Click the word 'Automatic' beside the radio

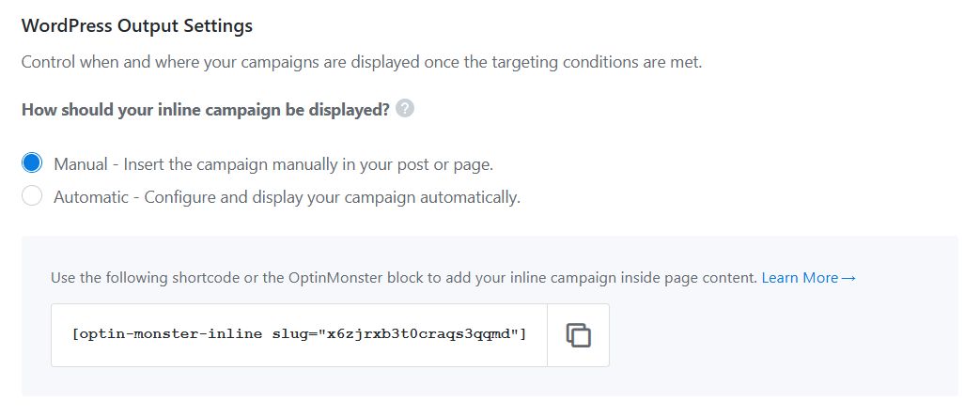tap(90, 198)
